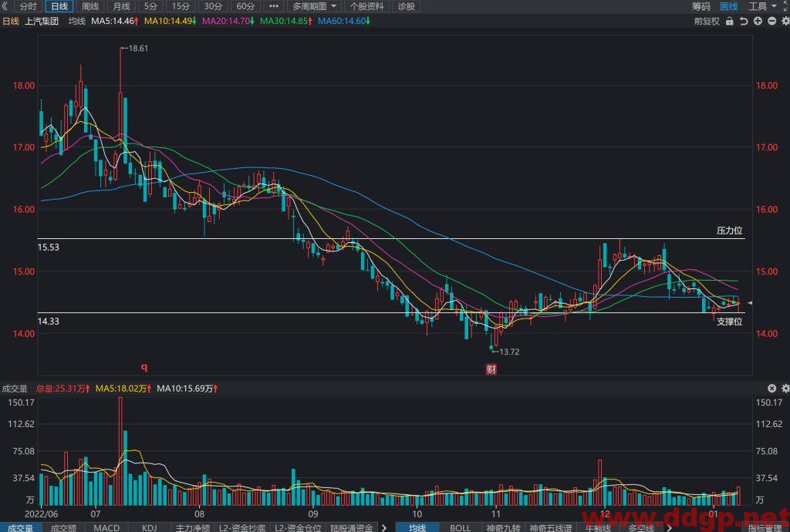Select the 成交量 indicator tab

(x=21, y=527)
